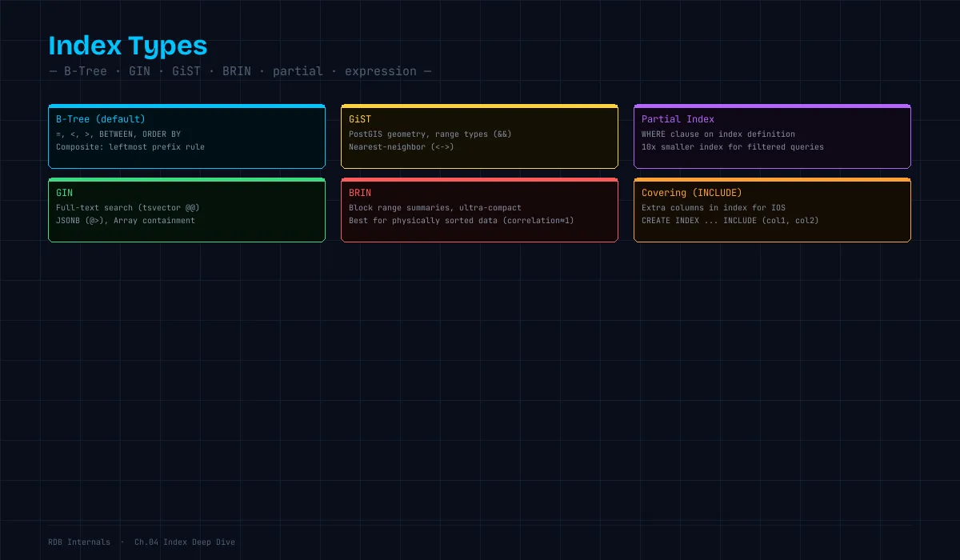Screen dimensions: 960x560
Task: Select the B-Tree (default) card title
Action: coord(101,119)
